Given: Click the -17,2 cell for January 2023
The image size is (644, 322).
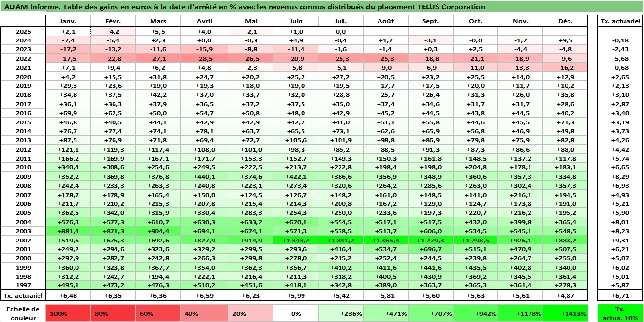Looking at the screenshot, I should [x=68, y=49].
